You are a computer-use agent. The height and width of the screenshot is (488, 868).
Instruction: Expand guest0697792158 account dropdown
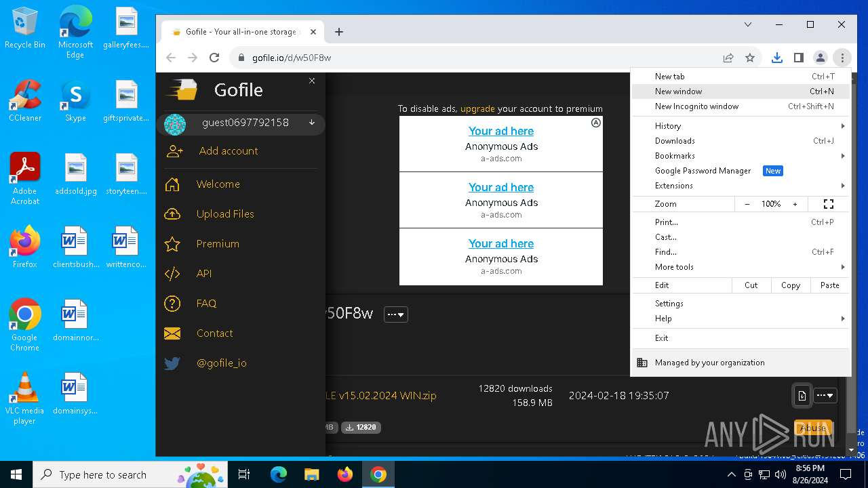(312, 123)
